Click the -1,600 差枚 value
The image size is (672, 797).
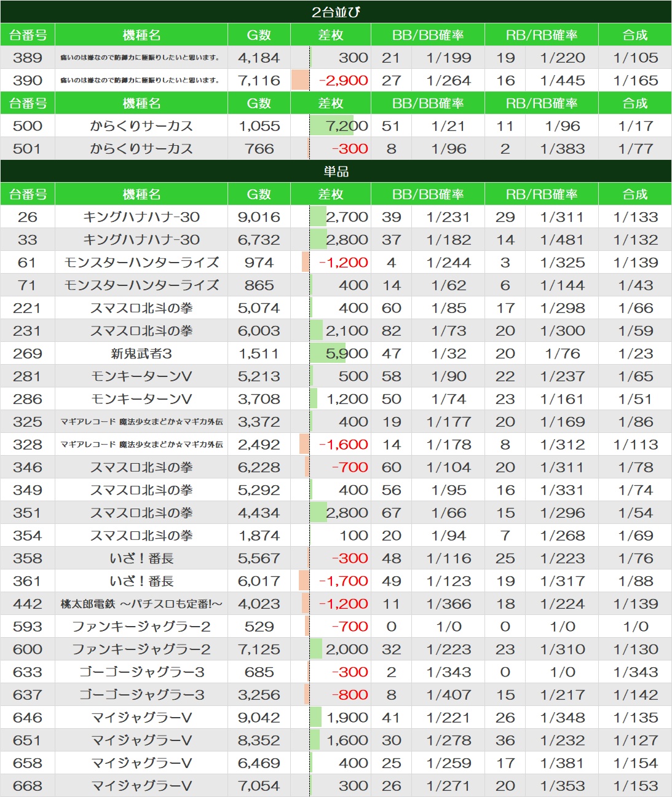tap(344, 445)
